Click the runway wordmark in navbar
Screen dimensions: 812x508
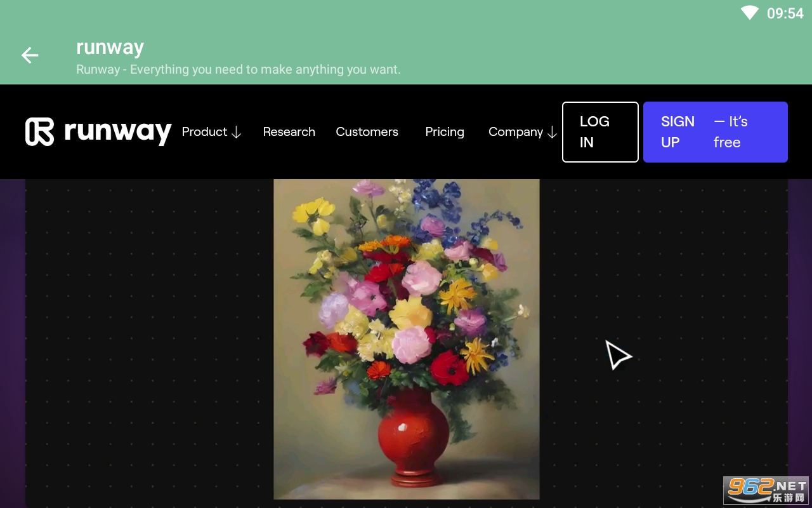coord(117,131)
